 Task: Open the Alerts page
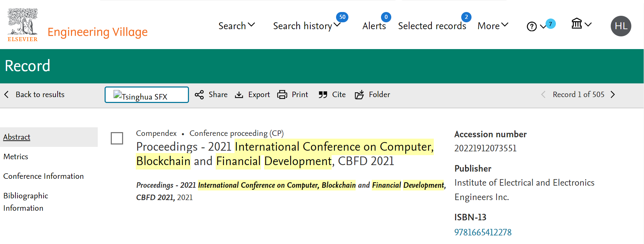pyautogui.click(x=374, y=26)
